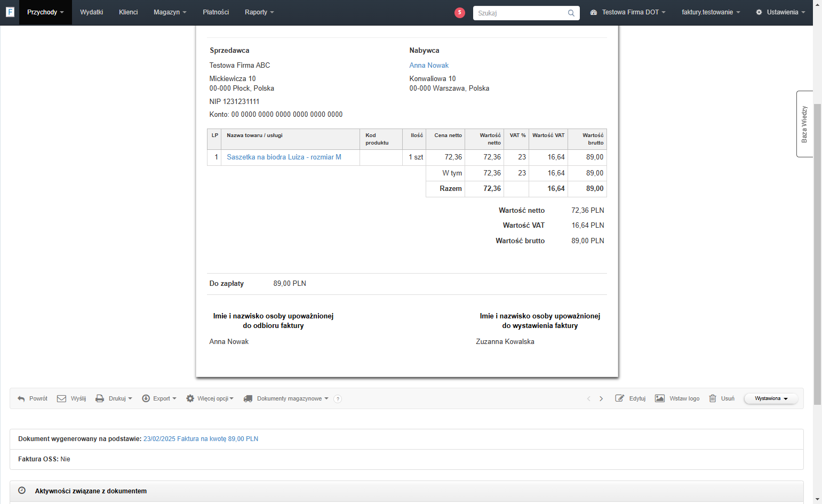Click the search magnifier icon
Viewport: 822px width, 504px height.
[571, 13]
